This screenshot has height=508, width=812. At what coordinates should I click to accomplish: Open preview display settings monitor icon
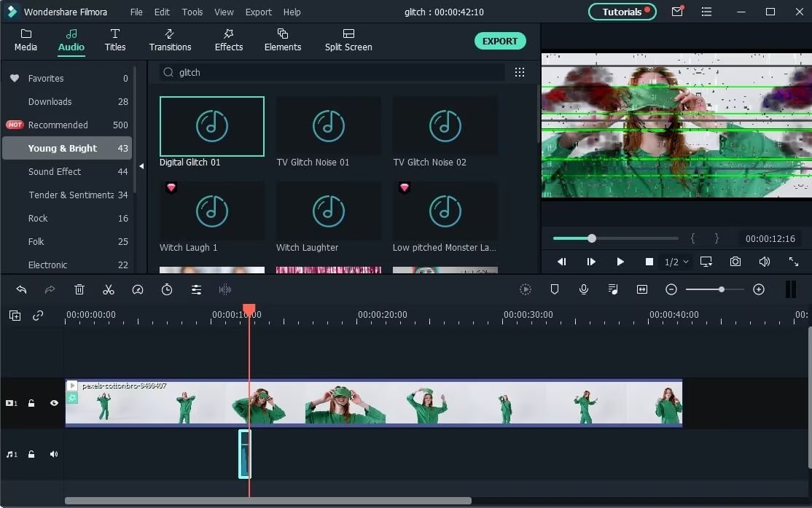tap(706, 262)
